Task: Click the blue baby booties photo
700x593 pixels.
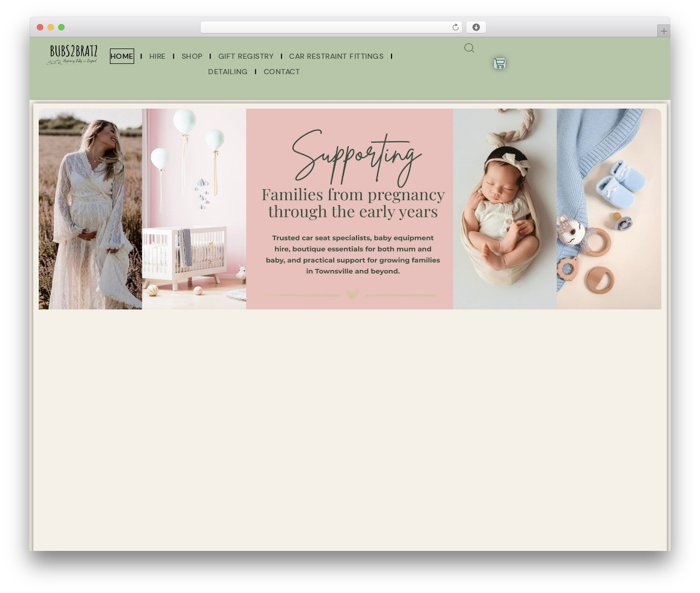Action: (x=609, y=209)
